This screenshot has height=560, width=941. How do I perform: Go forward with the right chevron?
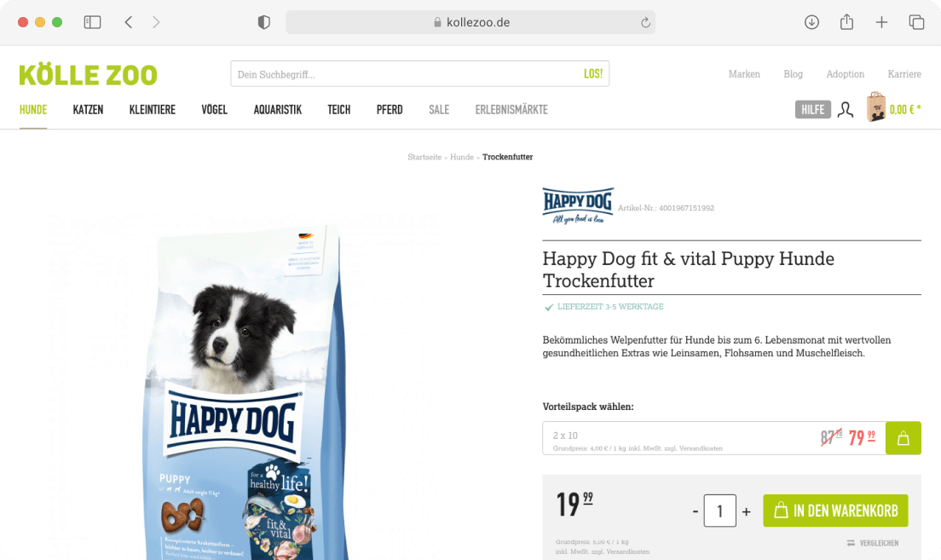click(x=156, y=22)
